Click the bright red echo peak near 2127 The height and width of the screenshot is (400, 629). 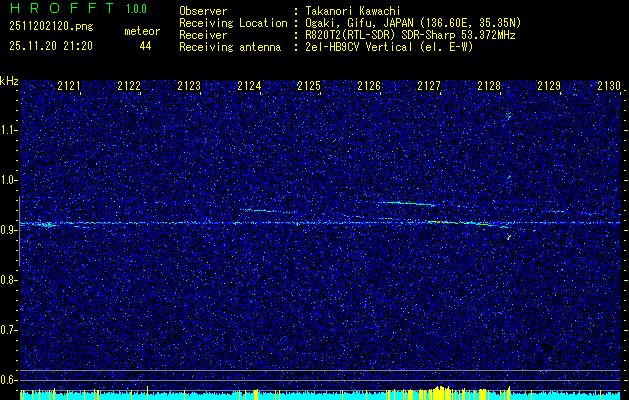(x=440, y=221)
